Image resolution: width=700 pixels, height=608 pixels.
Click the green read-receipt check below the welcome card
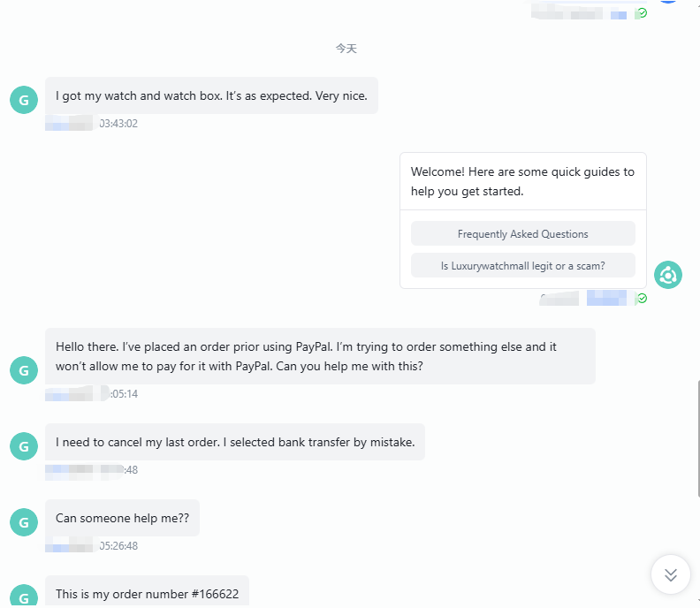click(643, 299)
